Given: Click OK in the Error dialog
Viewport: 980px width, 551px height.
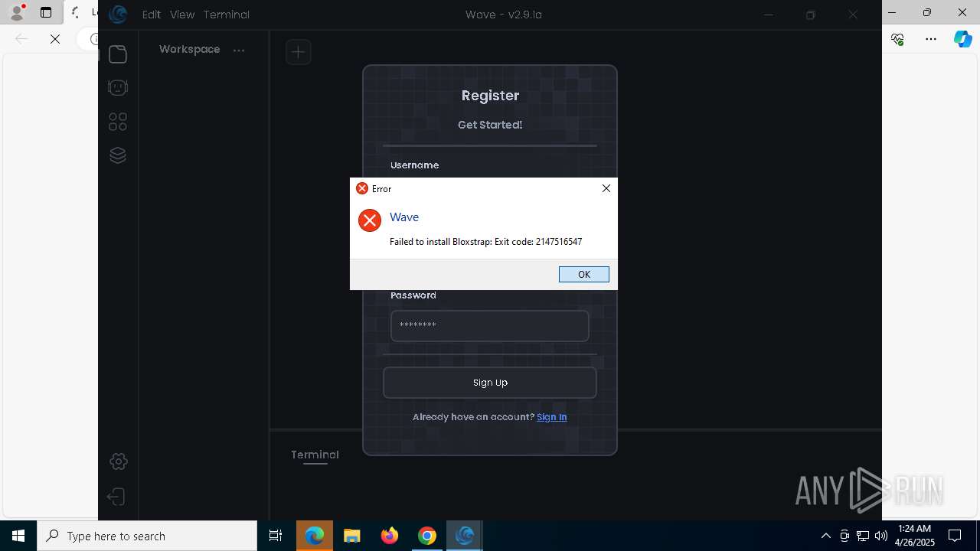Looking at the screenshot, I should point(583,274).
